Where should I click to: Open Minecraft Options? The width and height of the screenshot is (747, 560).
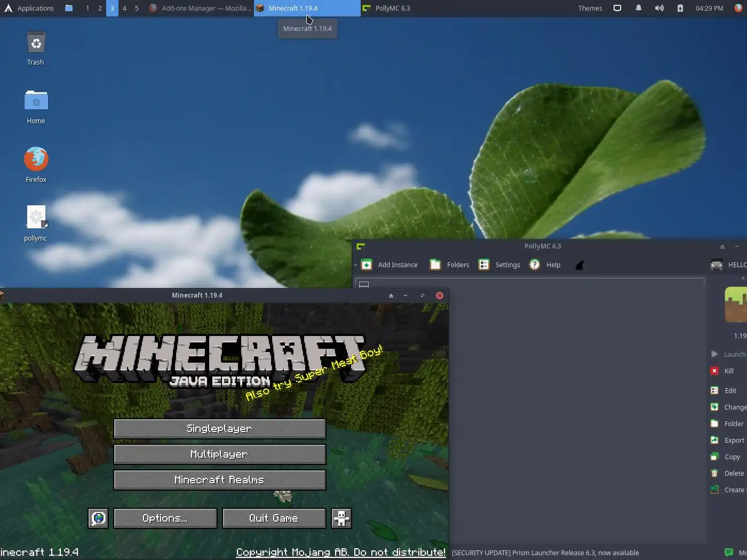point(165,518)
